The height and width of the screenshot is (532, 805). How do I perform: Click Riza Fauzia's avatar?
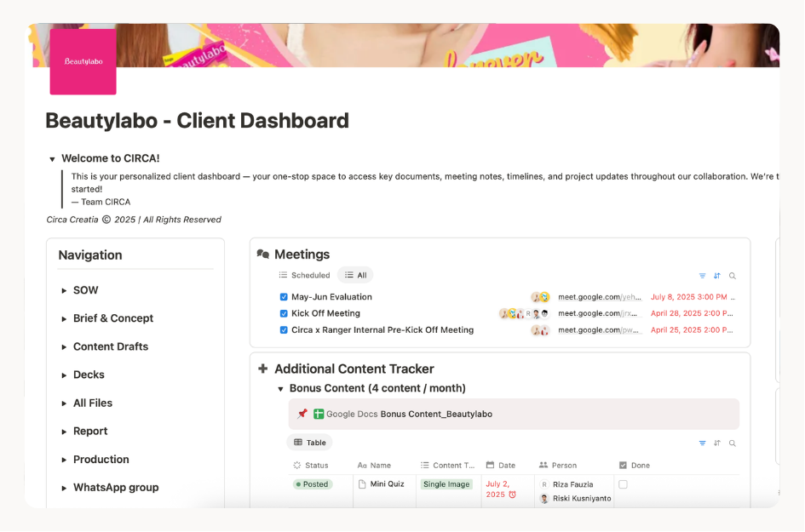pos(544,484)
